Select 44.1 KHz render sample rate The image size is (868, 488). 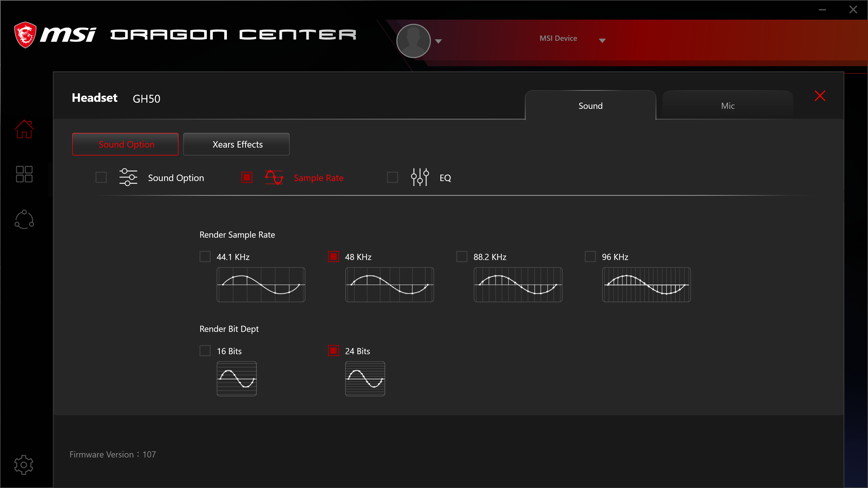coord(205,257)
